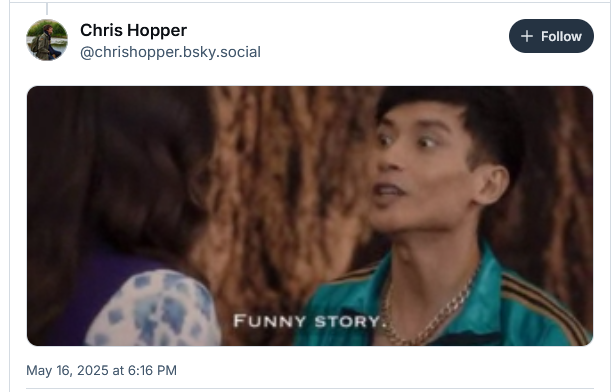Click the plus icon inside Follow button

pos(527,36)
